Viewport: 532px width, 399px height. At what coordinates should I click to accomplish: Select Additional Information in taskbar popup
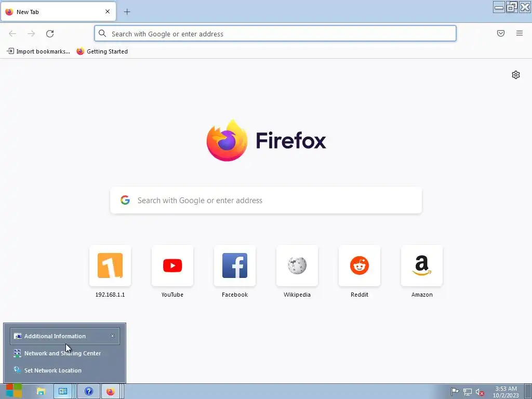65,336
